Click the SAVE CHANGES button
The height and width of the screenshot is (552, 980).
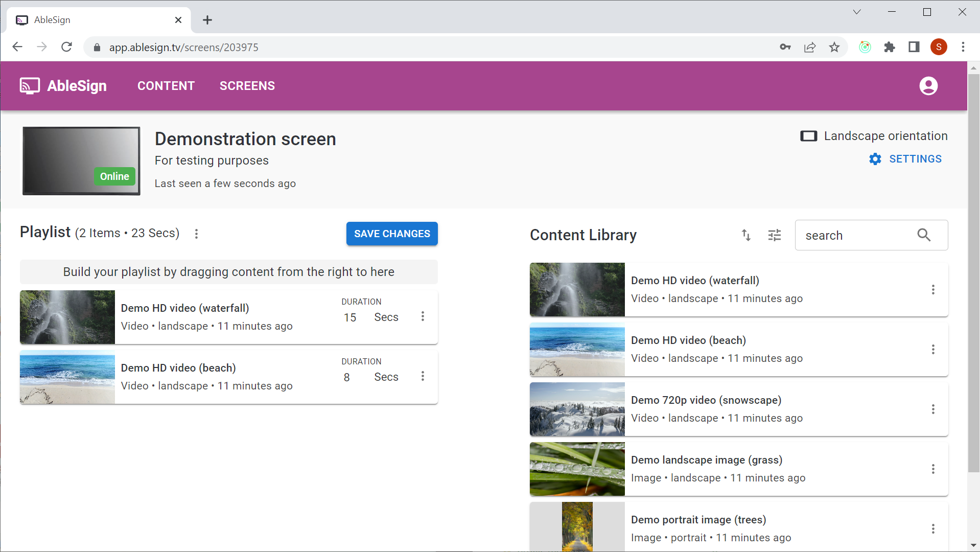tap(391, 234)
